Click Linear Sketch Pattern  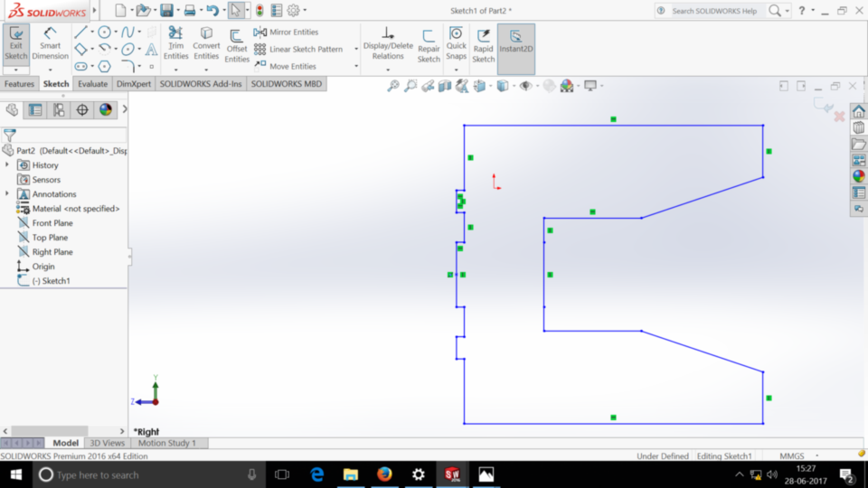pos(298,49)
